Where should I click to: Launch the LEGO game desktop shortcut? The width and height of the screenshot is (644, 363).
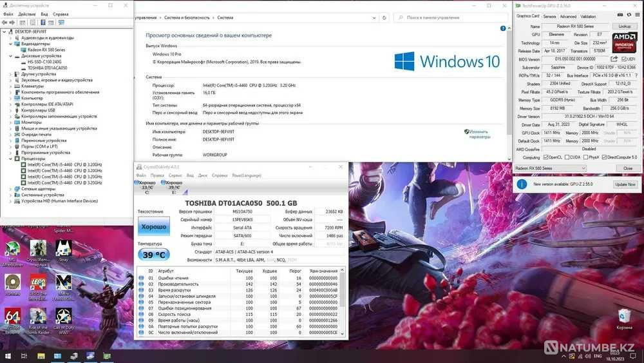[x=38, y=288]
